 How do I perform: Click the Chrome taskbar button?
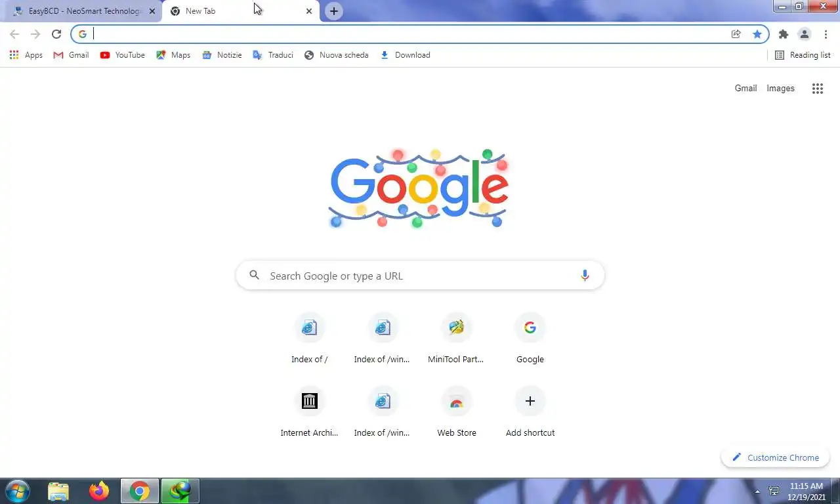[x=139, y=491]
